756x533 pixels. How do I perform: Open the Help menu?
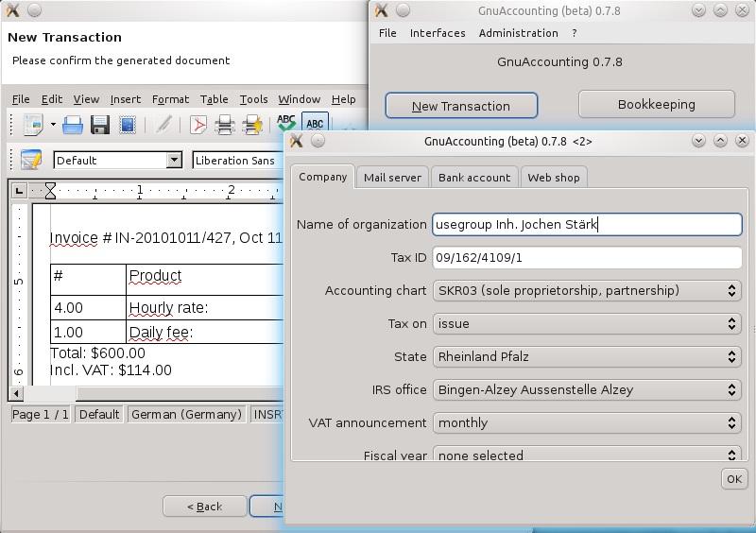tap(343, 99)
